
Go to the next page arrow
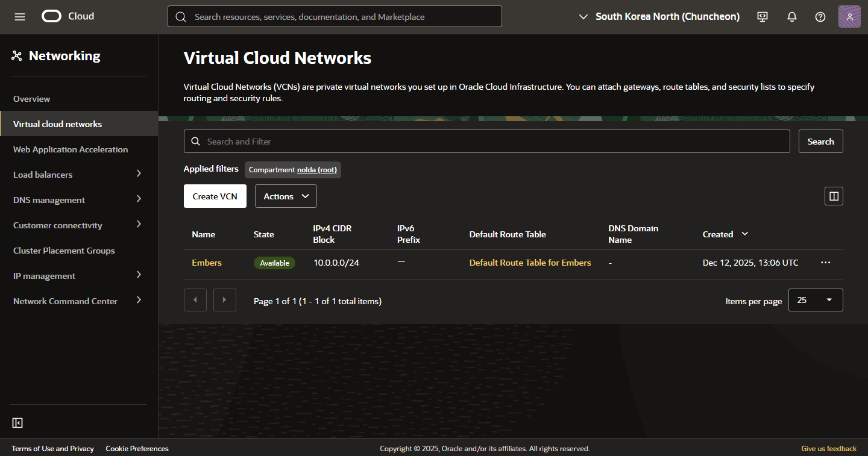[224, 300]
